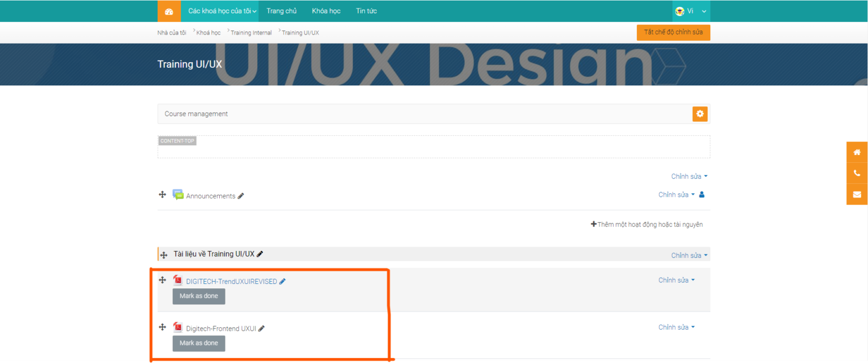Click pencil icon next to Digitech-Frontend UXUI
This screenshot has height=363, width=868.
(x=262, y=329)
